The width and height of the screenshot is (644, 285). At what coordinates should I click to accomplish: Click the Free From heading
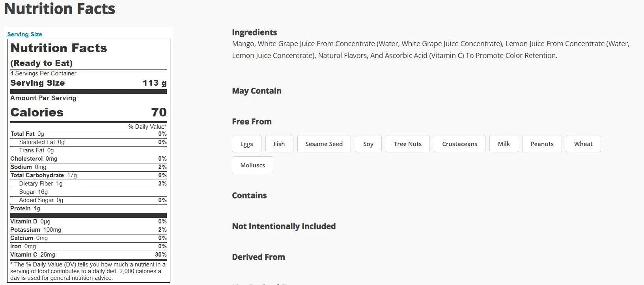tap(252, 122)
